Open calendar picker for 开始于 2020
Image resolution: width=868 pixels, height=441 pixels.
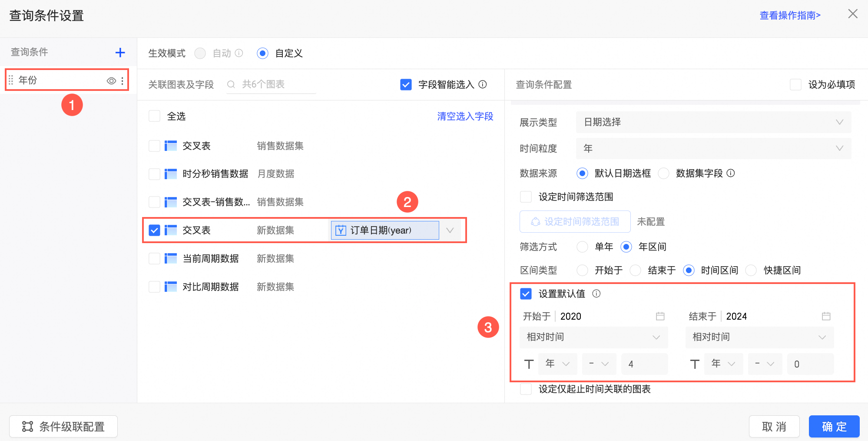tap(660, 316)
